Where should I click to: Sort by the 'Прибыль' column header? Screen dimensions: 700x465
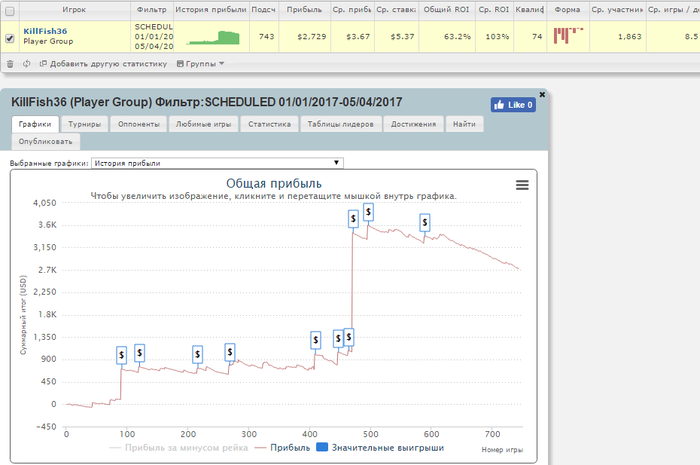point(304,9)
